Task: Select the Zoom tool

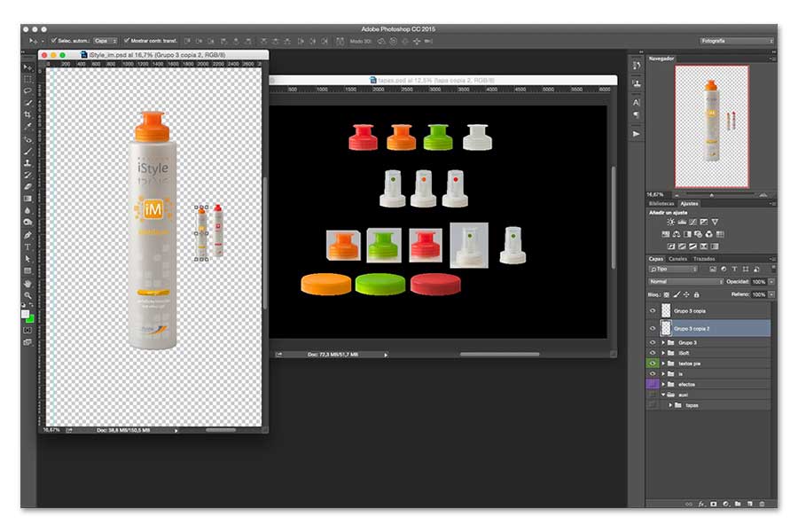Action: pyautogui.click(x=27, y=295)
